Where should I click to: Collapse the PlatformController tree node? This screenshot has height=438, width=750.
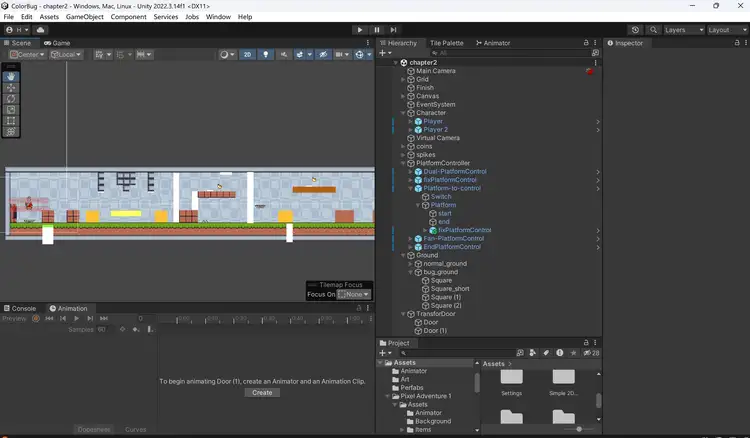pos(403,163)
